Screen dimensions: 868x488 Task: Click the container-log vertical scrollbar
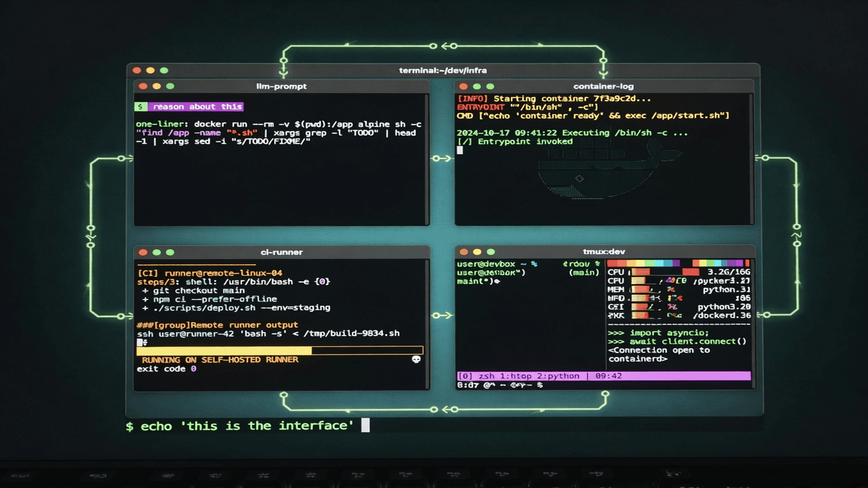pos(751,158)
